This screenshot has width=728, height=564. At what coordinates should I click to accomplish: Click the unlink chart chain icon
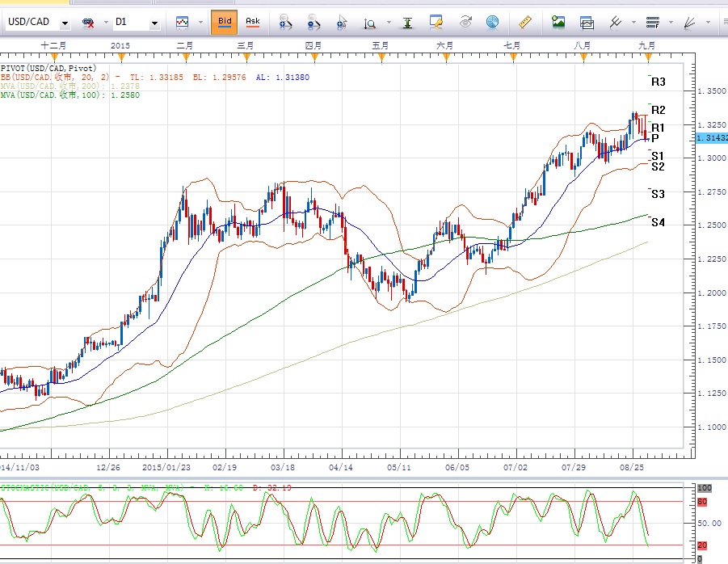88,23
